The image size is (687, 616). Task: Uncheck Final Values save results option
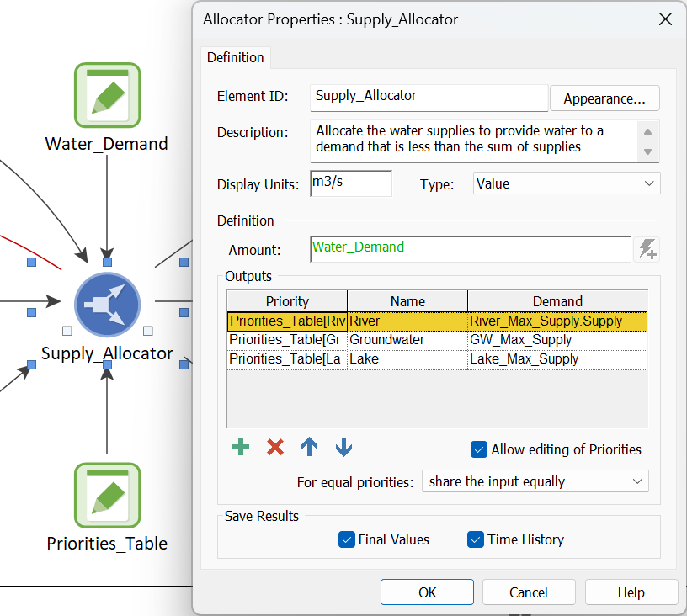347,539
